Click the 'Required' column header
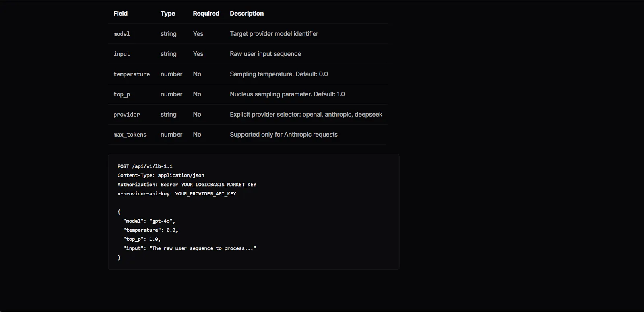The image size is (644, 312). pyautogui.click(x=206, y=13)
